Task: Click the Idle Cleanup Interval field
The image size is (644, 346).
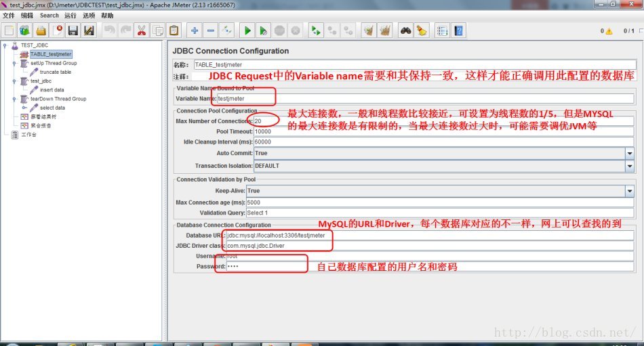Action: coord(443,142)
